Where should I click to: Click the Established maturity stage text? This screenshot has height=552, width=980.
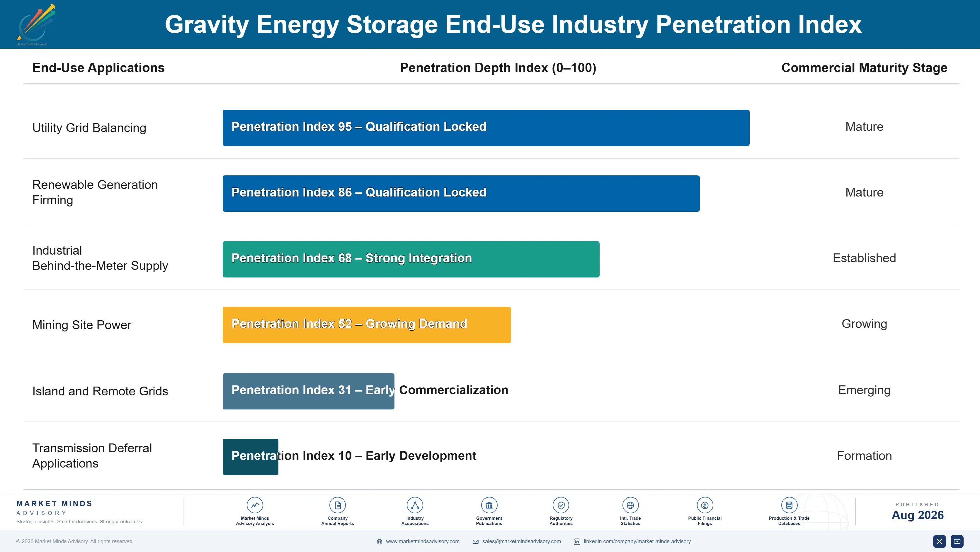pos(864,258)
